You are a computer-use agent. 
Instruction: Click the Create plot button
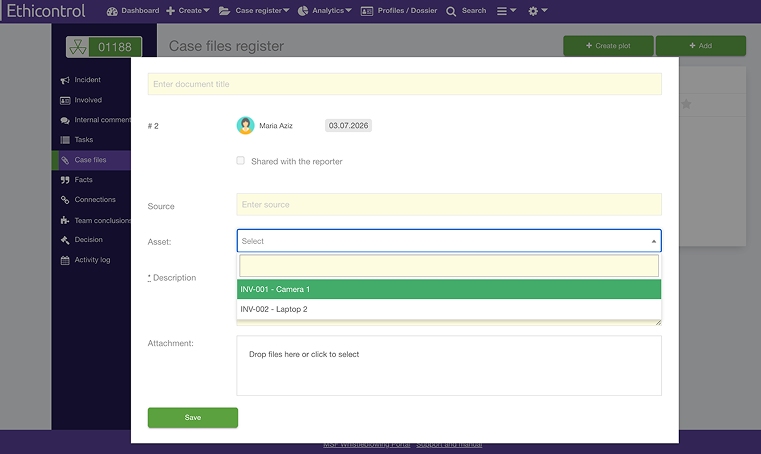pos(608,46)
